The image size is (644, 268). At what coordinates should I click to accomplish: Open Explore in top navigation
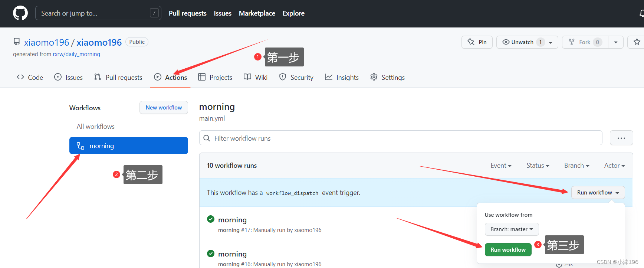click(293, 13)
